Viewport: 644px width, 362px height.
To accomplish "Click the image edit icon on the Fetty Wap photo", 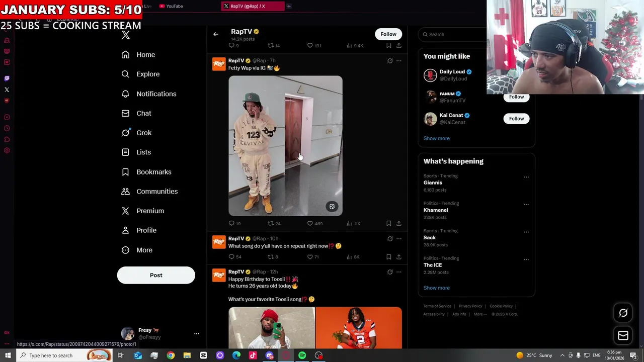I will 332,207.
